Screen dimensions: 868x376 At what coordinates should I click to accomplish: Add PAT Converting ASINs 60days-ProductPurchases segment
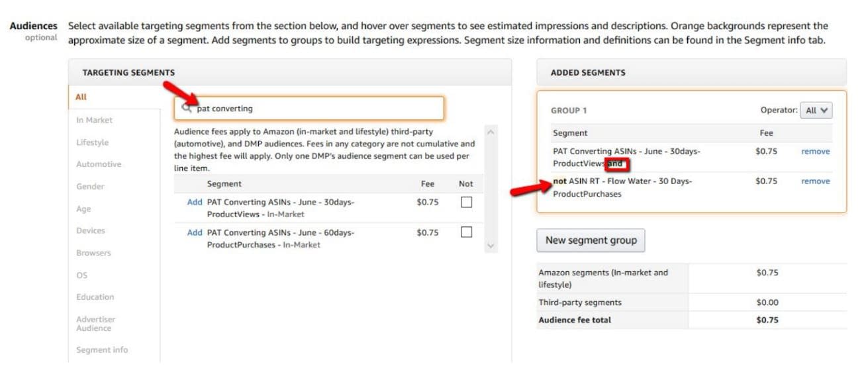click(x=195, y=232)
